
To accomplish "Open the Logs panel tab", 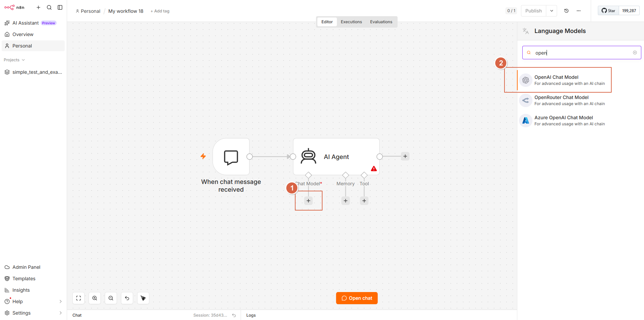I will point(251,315).
